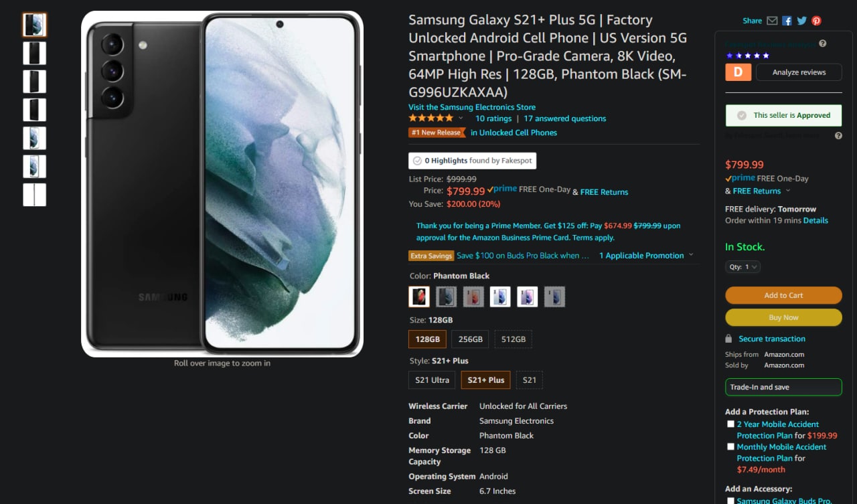Share product on Pinterest icon
This screenshot has width=857, height=504.
pyautogui.click(x=816, y=21)
